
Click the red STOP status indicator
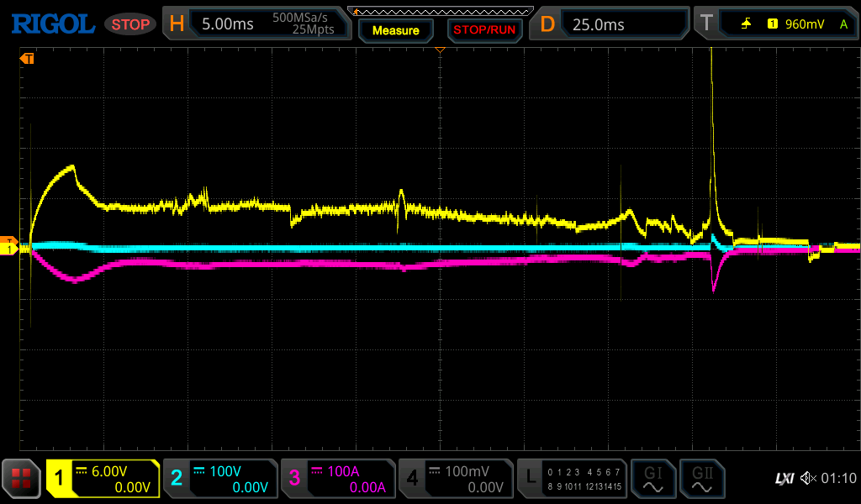[130, 24]
